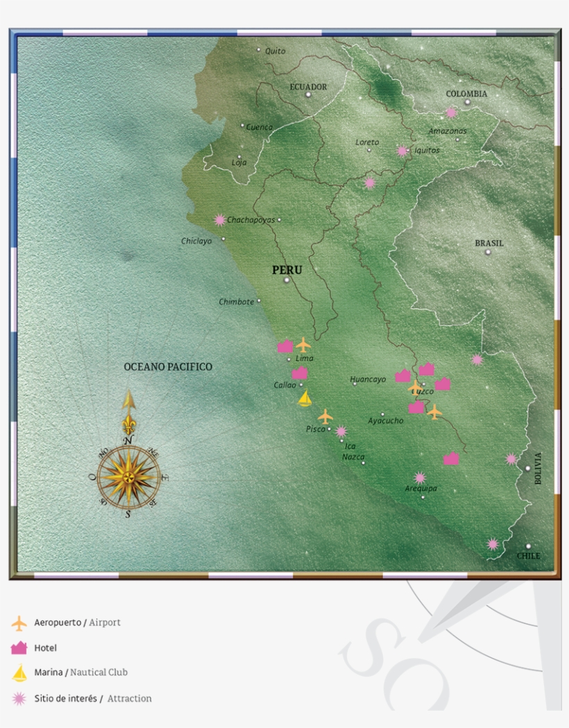Screen dimensions: 569x728
Task: Click the Nazca label
Action: (x=353, y=457)
